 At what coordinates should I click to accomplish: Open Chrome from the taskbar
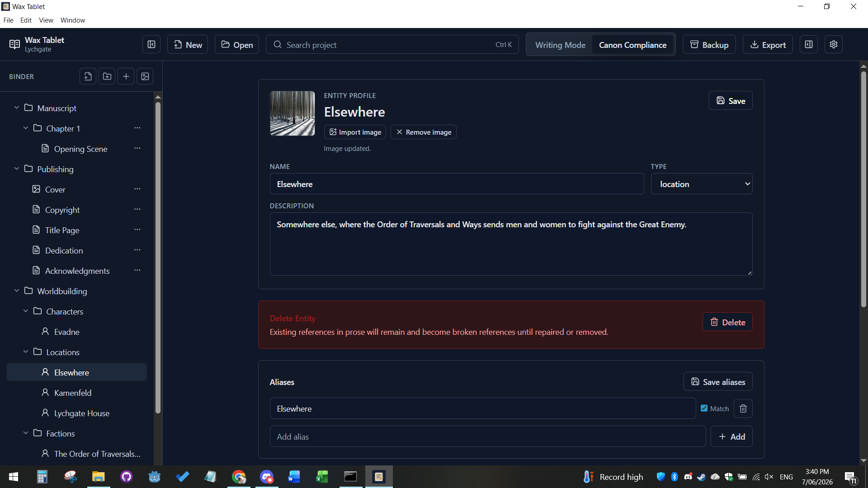[x=239, y=477]
